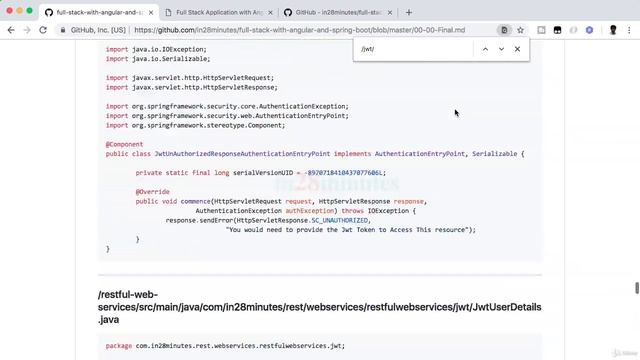This screenshot has height=360, width=640.
Task: Jump to the previous find match
Action: pos(485,49)
